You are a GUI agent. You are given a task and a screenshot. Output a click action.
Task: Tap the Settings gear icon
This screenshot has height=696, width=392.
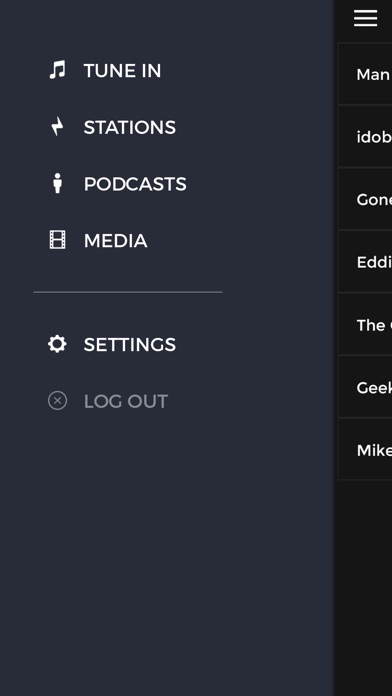(x=57, y=344)
